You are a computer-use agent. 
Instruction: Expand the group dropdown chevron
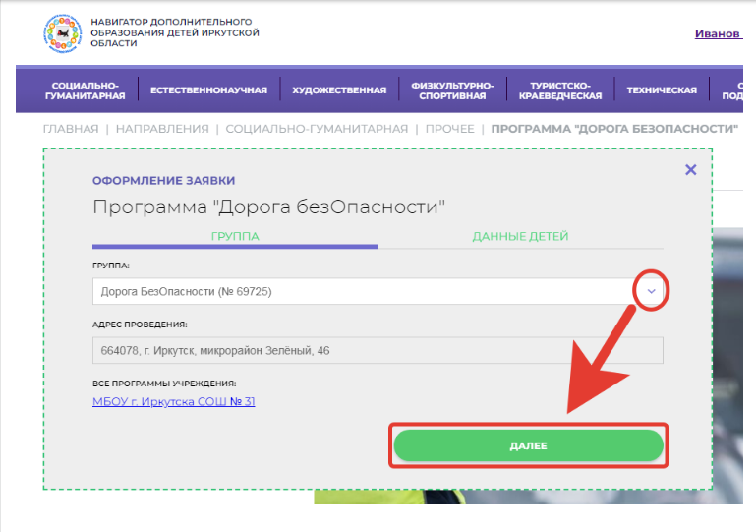pyautogui.click(x=652, y=292)
